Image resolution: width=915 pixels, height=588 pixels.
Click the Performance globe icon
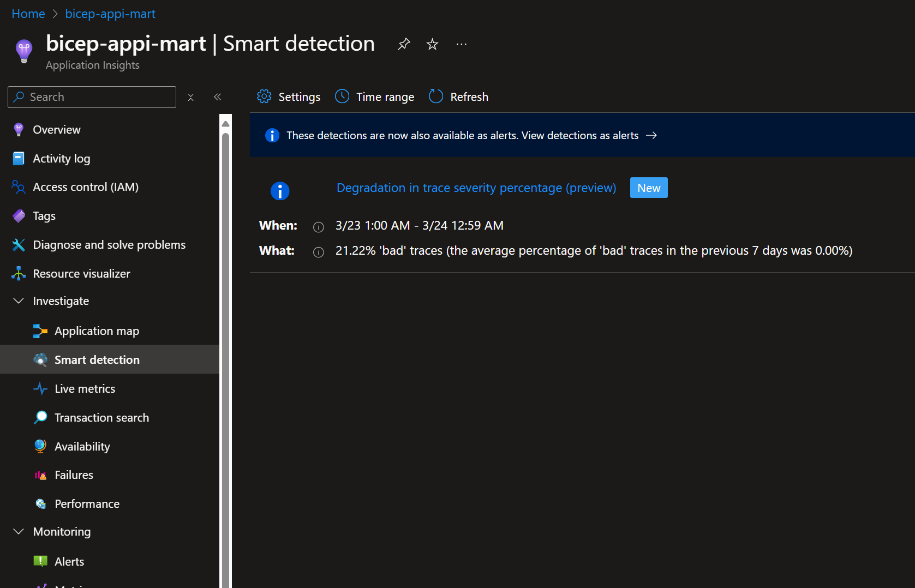[x=40, y=504]
